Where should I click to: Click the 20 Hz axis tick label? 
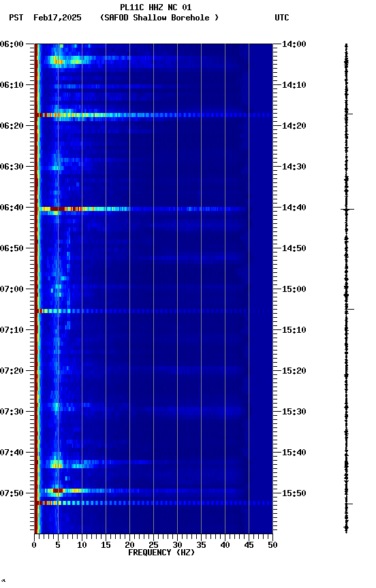(x=129, y=546)
